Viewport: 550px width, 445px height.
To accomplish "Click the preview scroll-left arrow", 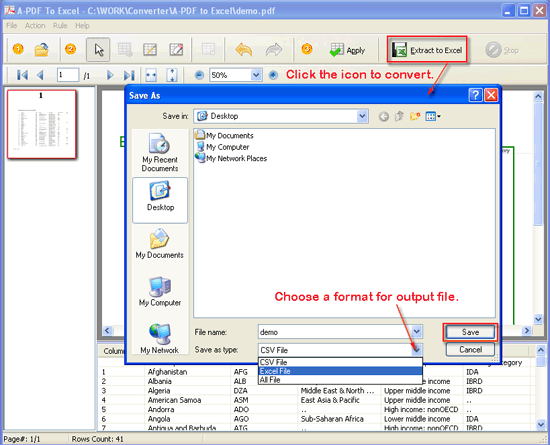I will (108, 330).
